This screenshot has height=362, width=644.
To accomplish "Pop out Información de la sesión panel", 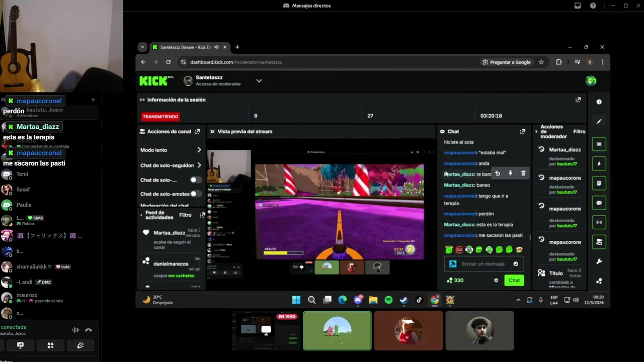I will tap(578, 100).
